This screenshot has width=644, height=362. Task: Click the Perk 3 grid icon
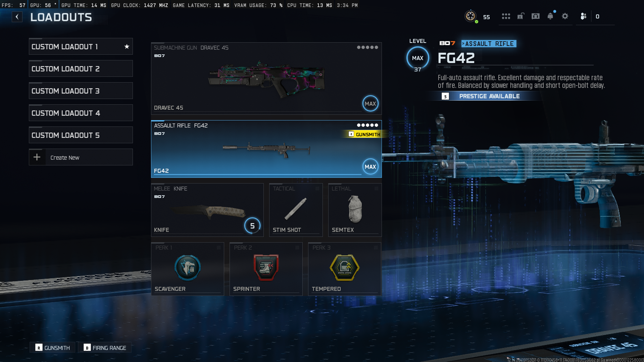click(376, 248)
